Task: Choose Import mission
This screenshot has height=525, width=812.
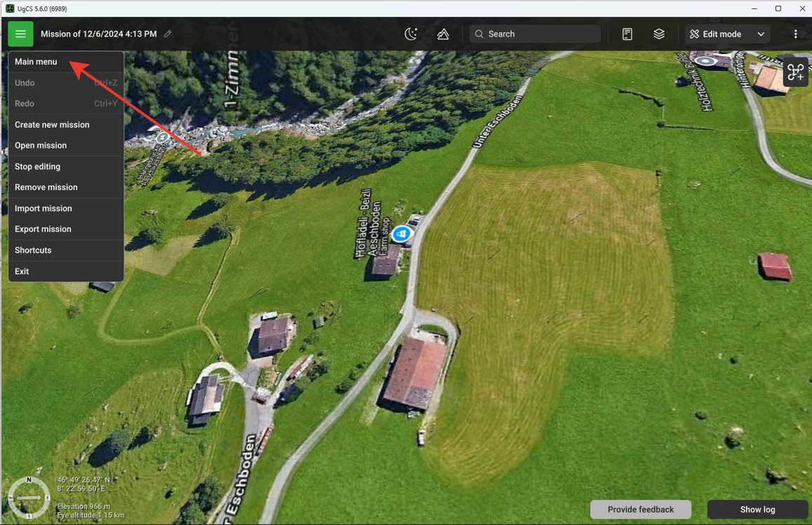Action: pyautogui.click(x=66, y=208)
